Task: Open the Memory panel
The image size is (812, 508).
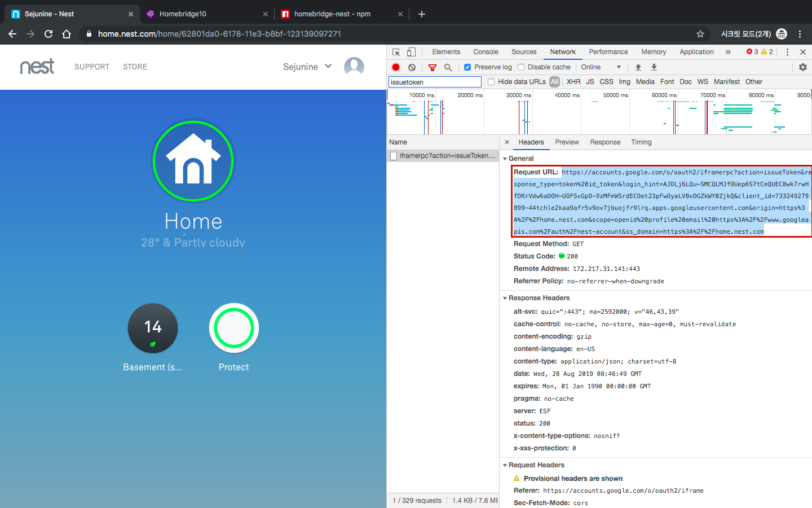Action: 654,52
